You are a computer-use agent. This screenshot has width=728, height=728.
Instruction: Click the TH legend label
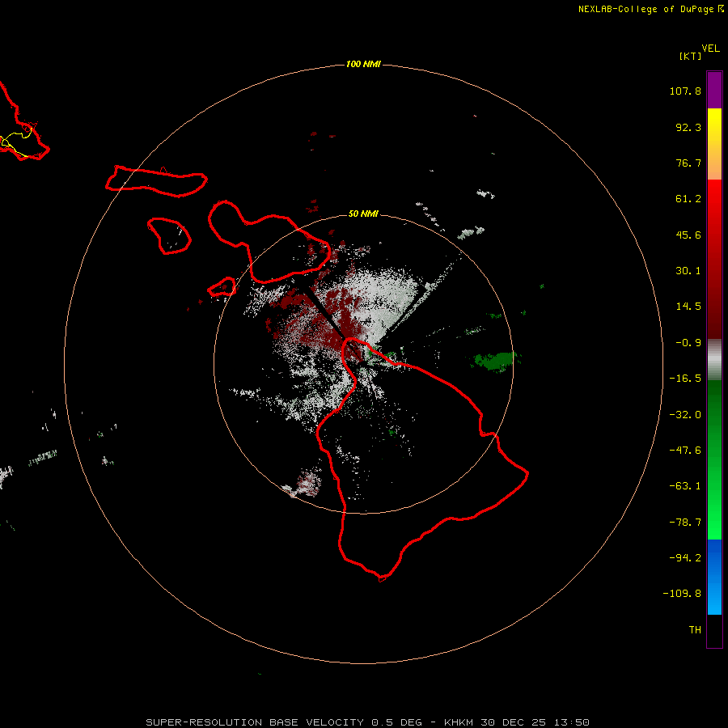click(x=695, y=629)
